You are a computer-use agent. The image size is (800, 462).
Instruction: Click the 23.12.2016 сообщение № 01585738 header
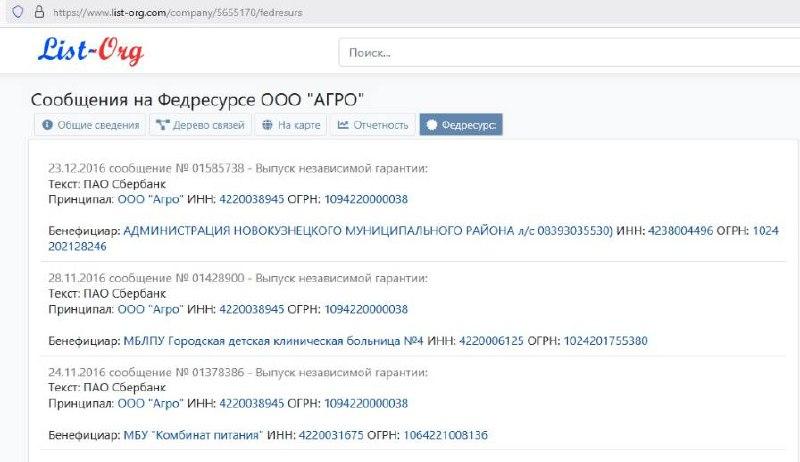click(x=238, y=168)
